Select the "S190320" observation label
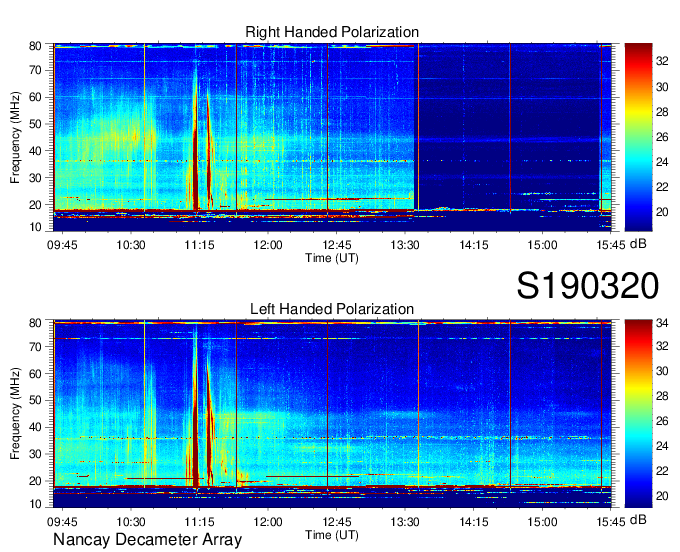 (588, 286)
